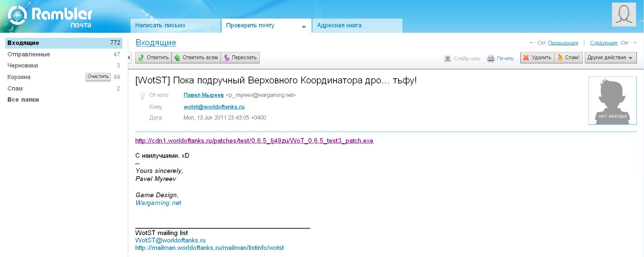Image resolution: width=644 pixels, height=257 pixels.
Task: Click the lightbulb icon beside От кого
Action: tap(142, 96)
